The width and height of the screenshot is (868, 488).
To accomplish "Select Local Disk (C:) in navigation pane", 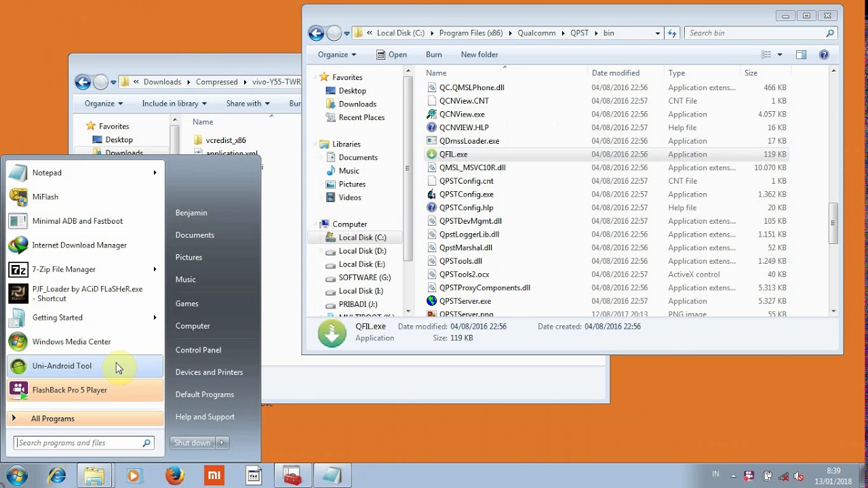I will (x=362, y=238).
